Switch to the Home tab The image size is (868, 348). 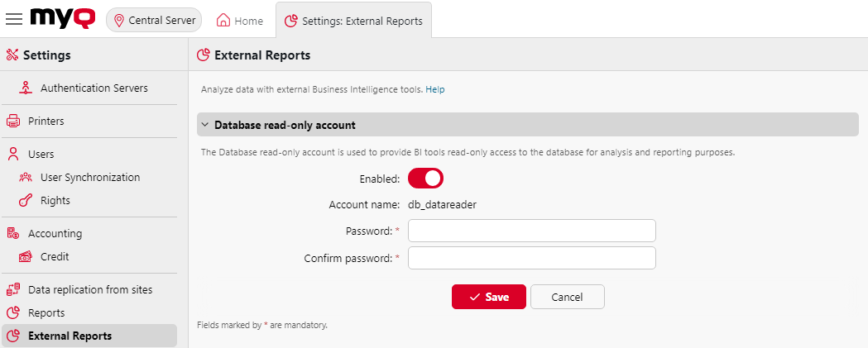[x=240, y=21]
